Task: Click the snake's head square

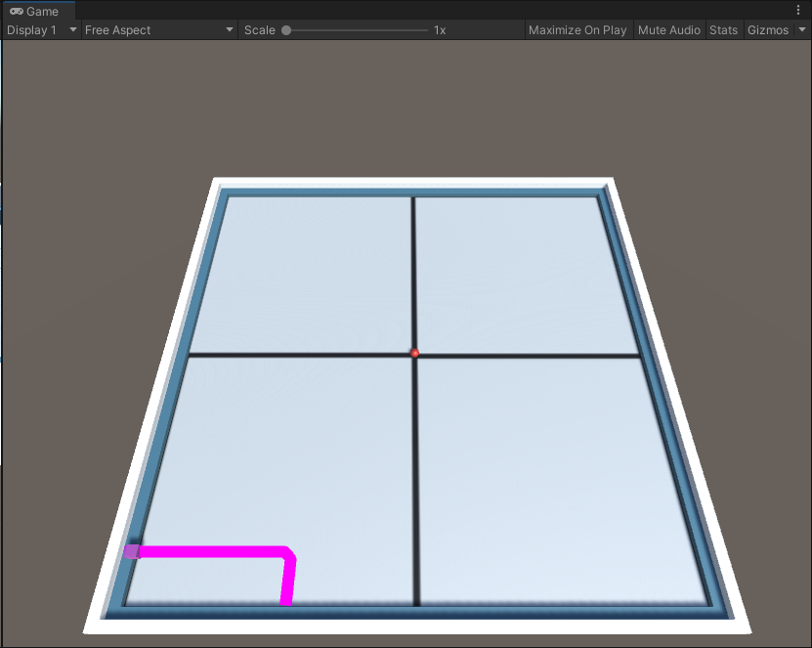Action: click(133, 551)
